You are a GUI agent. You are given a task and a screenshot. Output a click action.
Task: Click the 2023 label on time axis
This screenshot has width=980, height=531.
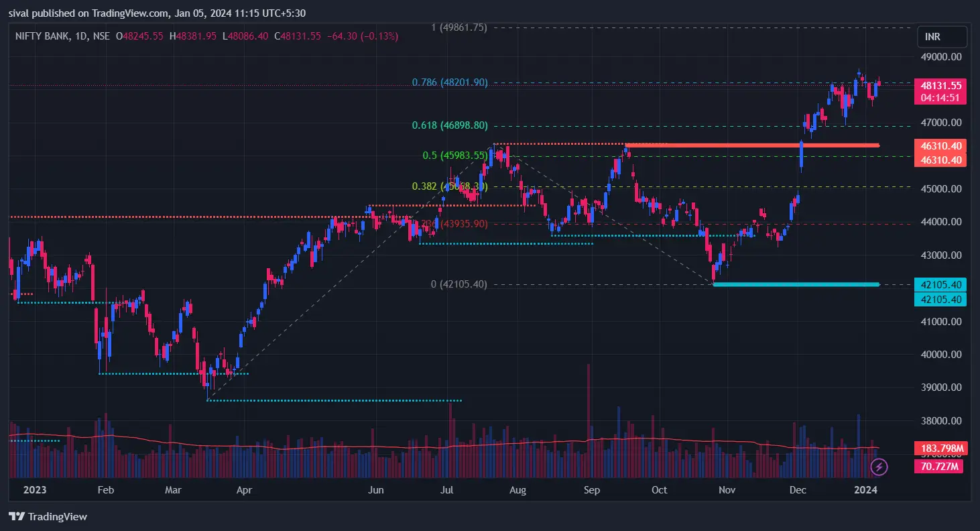click(35, 490)
